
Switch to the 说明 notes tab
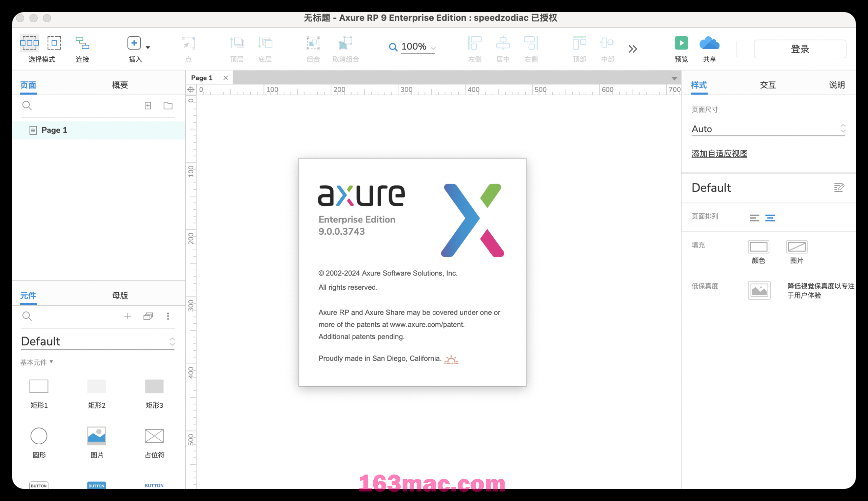[x=837, y=85]
